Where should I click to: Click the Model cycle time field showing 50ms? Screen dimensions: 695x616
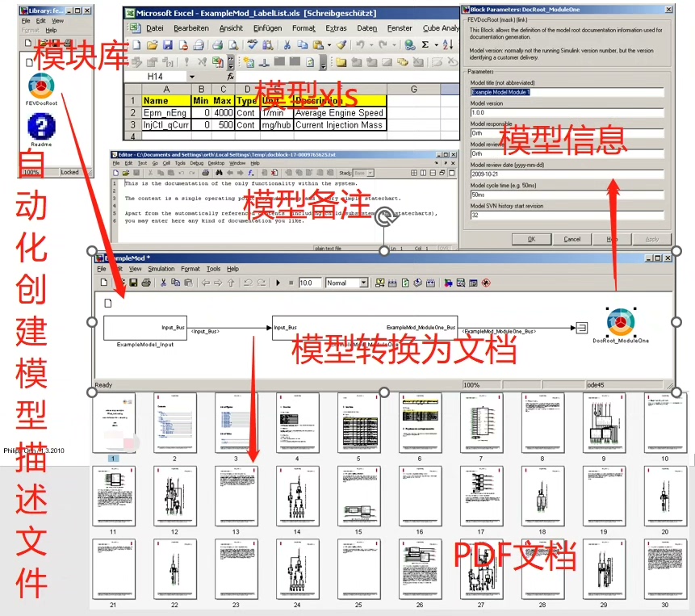pyautogui.click(x=567, y=195)
